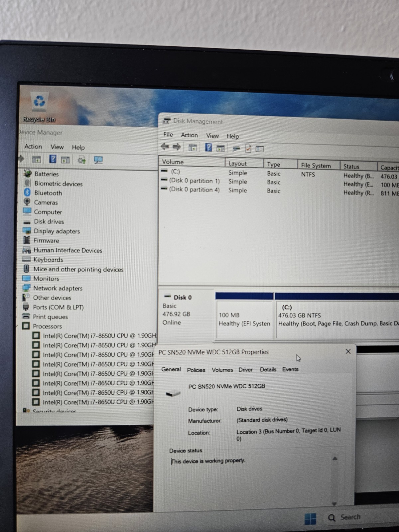
Task: Select Disk 0 label in graphical view
Action: tap(183, 297)
